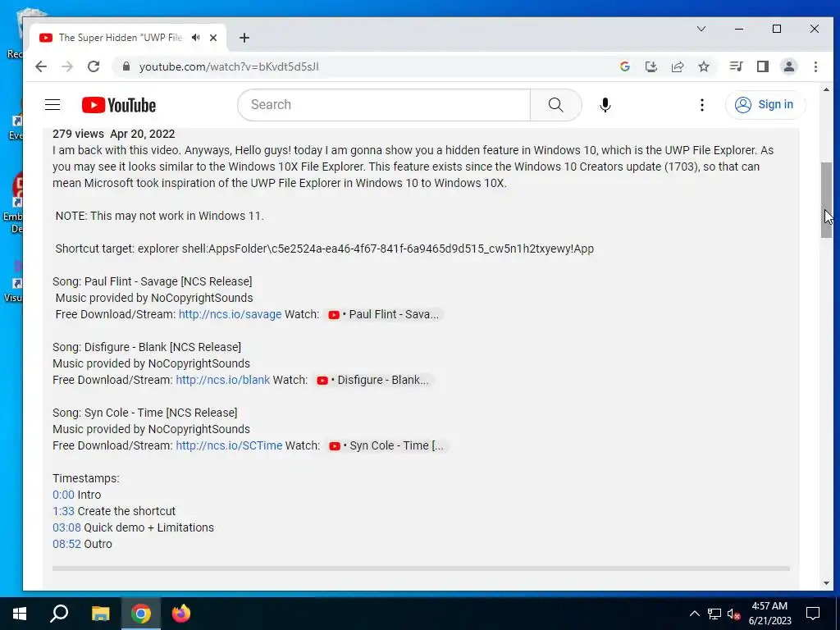Open the Syn Cole - Time video chip
Image resolution: width=840 pixels, height=630 pixels.
click(x=386, y=445)
